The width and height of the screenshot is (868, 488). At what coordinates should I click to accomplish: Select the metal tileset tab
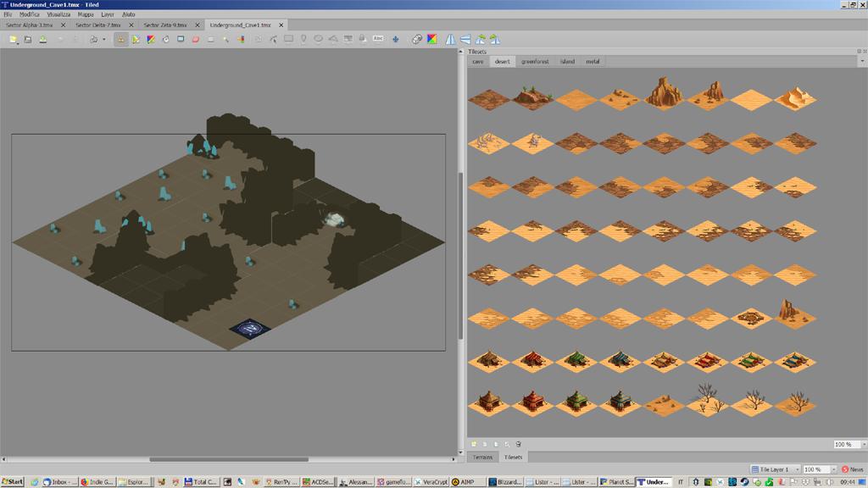[593, 61]
